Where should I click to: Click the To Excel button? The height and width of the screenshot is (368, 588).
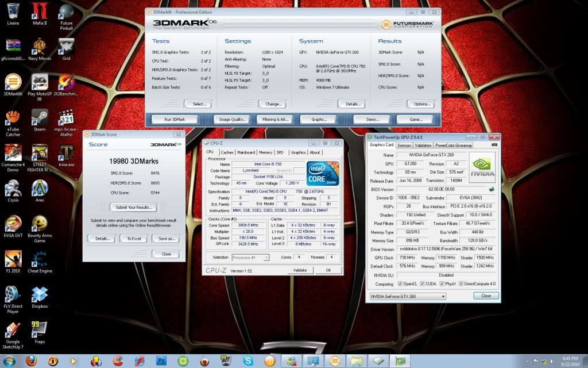(x=134, y=239)
